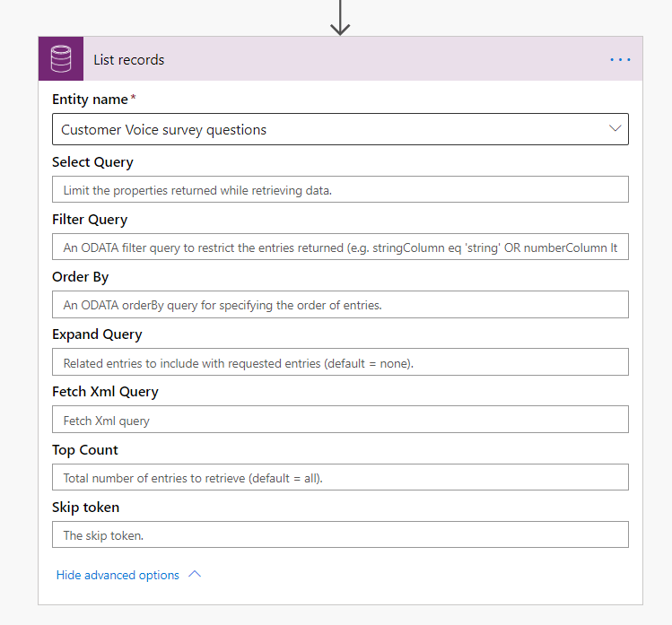Click the List records action title
The image size is (672, 625).
128,59
